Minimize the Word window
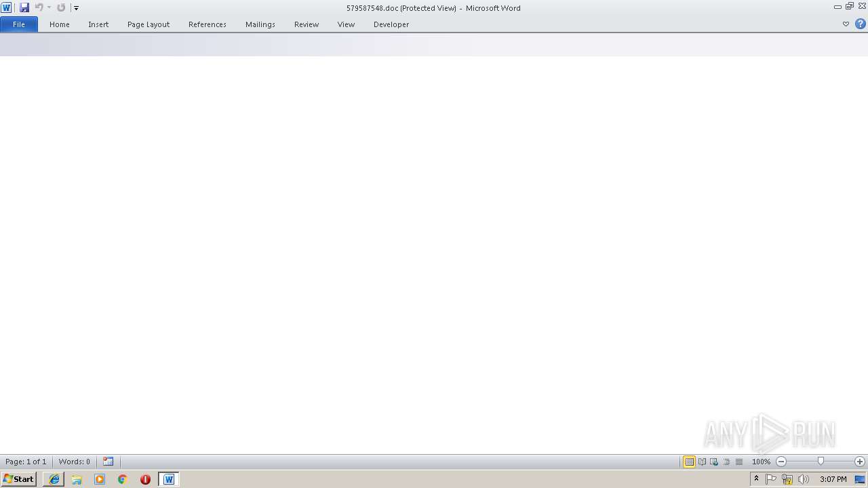 837,6
